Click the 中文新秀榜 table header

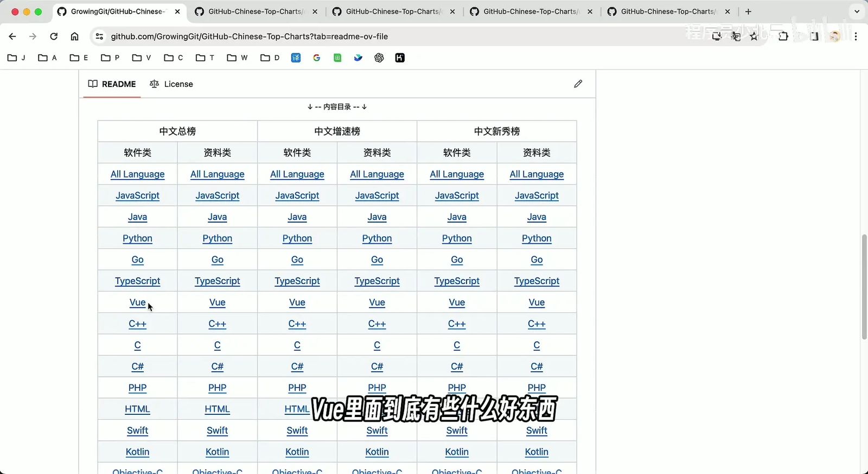(497, 131)
